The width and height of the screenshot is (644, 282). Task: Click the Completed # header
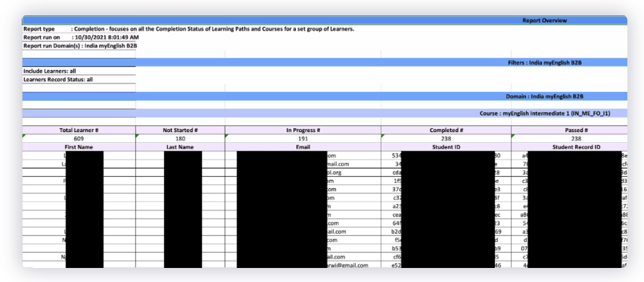446,130
